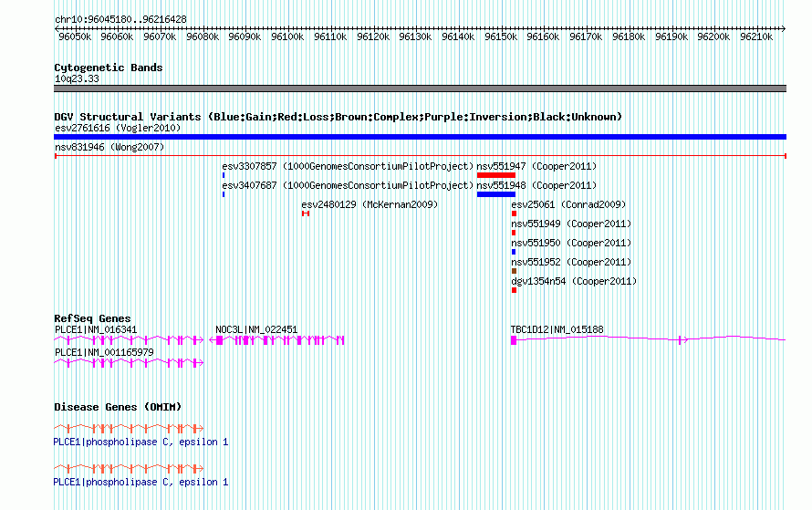Select the blue nsv551948 gain bar

(496, 194)
